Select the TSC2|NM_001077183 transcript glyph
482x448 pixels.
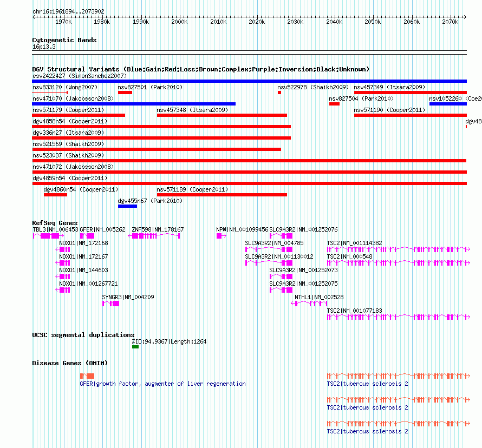coord(399,317)
